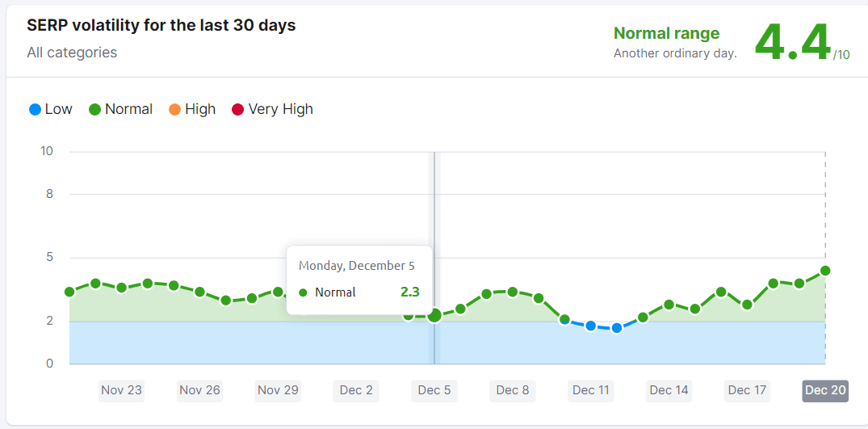Click the Nov 26 axis label
Screen dimensions: 868x429
pyautogui.click(x=199, y=390)
